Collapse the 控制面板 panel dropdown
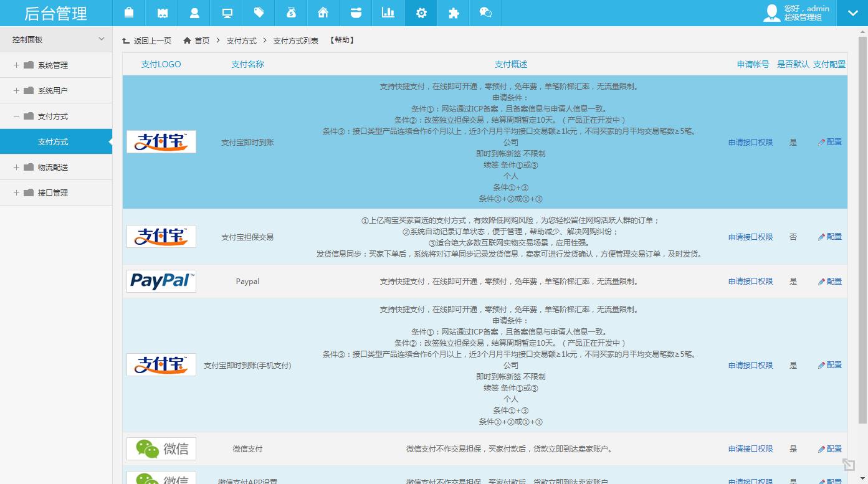Screen dimensions: 868x484 point(102,39)
